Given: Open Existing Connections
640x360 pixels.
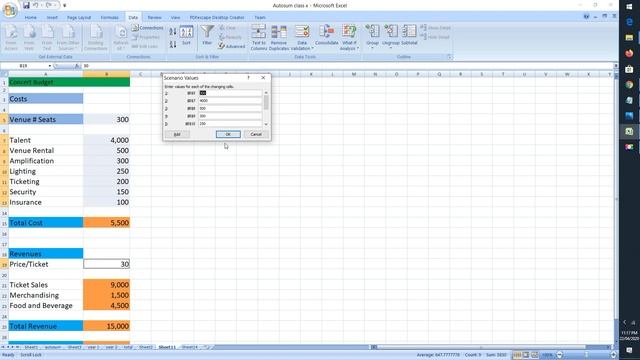Looking at the screenshot, I should tap(96, 38).
